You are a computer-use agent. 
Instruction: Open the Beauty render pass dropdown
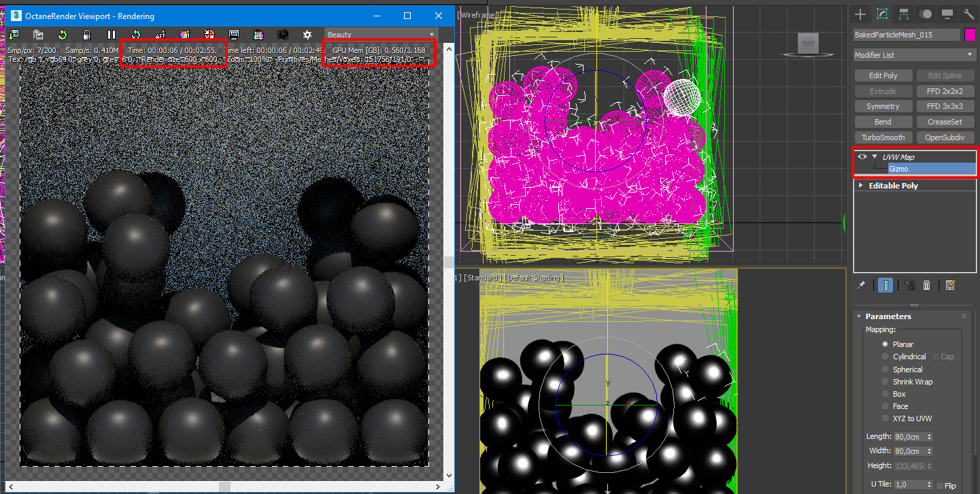[381, 35]
